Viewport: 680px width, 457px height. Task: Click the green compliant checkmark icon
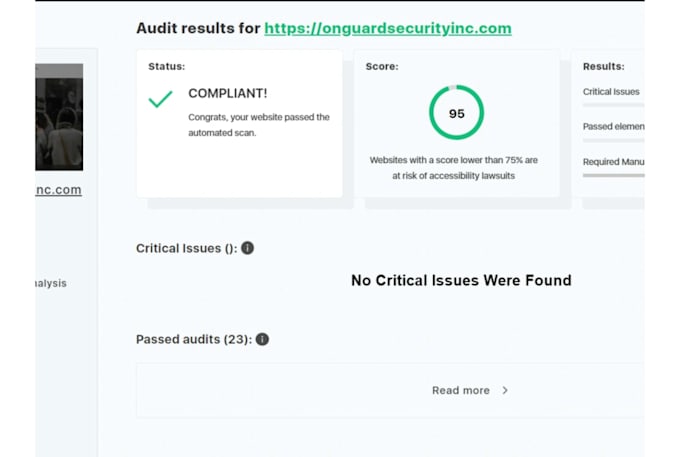[160, 99]
